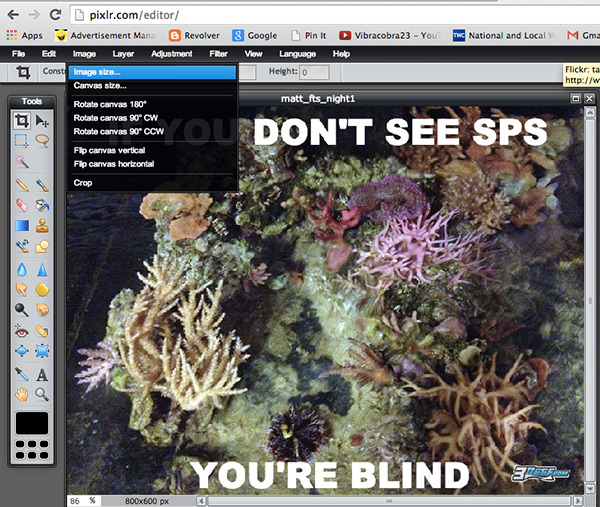Select the Bloat tool
This screenshot has height=507, width=600.
[22, 350]
